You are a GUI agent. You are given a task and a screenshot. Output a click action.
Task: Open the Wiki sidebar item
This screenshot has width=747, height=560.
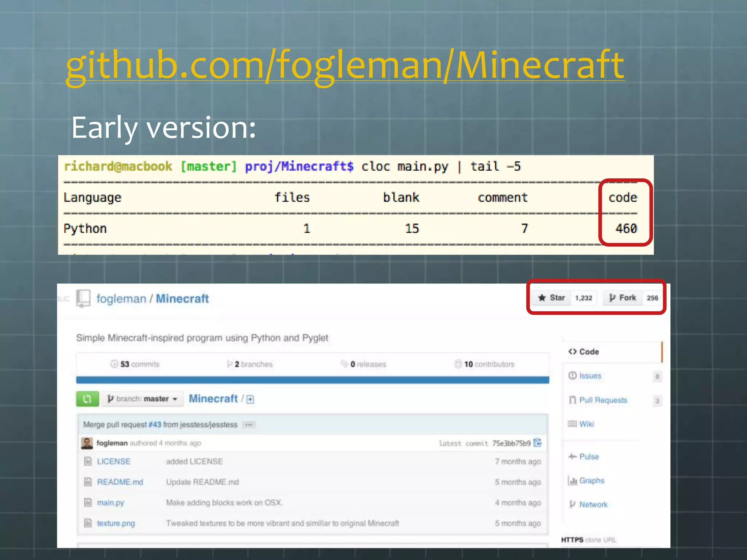pos(586,424)
